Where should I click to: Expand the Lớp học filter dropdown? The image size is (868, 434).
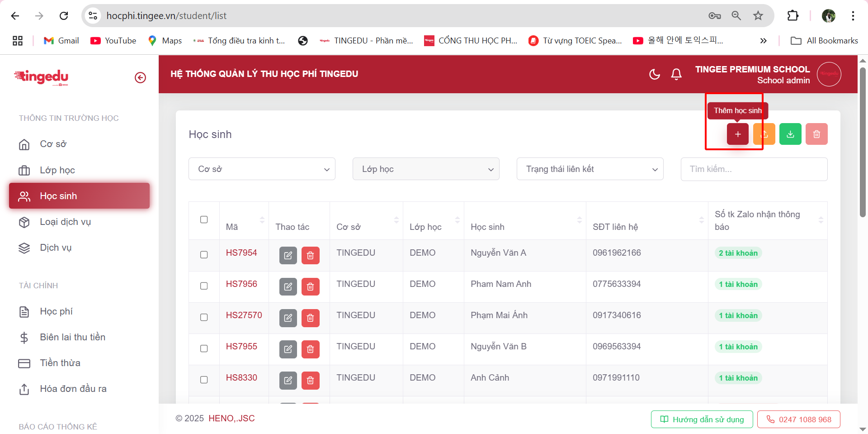click(426, 169)
